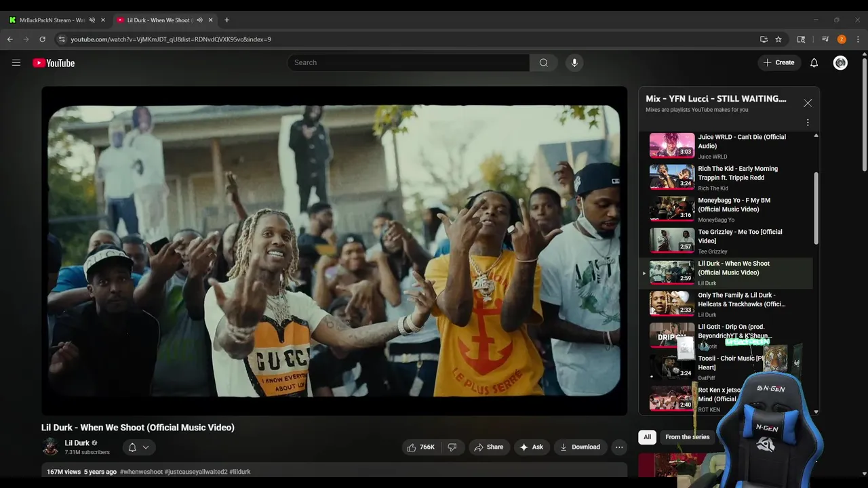Screen dimensions: 868x488
Task: Select the Lil Durk - When We Shoot tab
Action: 159,20
